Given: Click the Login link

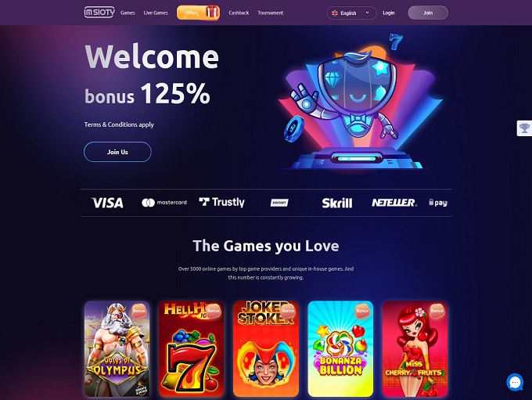Looking at the screenshot, I should (x=389, y=13).
